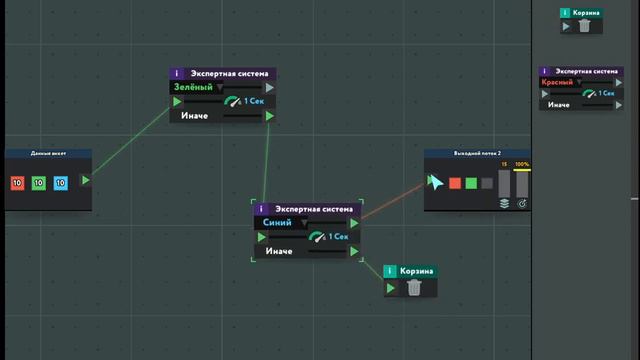Click the Зелёный output port arrow
The image size is (640, 360).
[x=269, y=87]
